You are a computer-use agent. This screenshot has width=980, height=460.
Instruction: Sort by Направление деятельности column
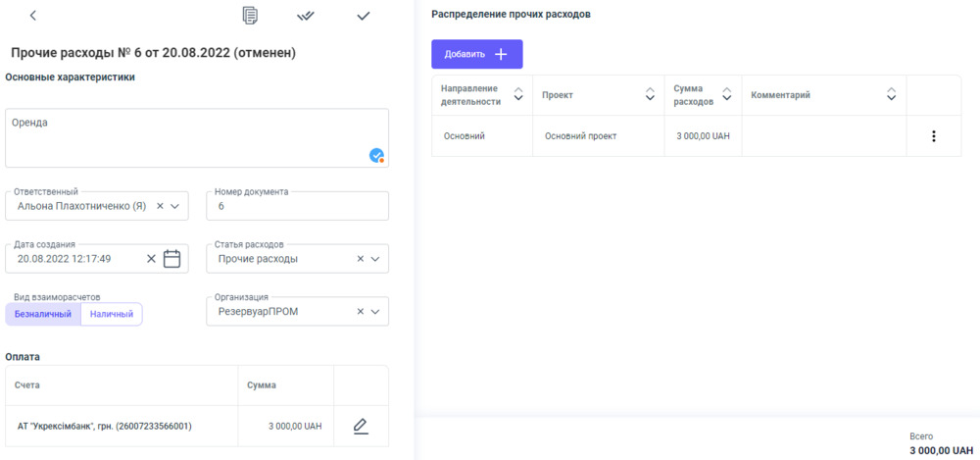[x=516, y=95]
